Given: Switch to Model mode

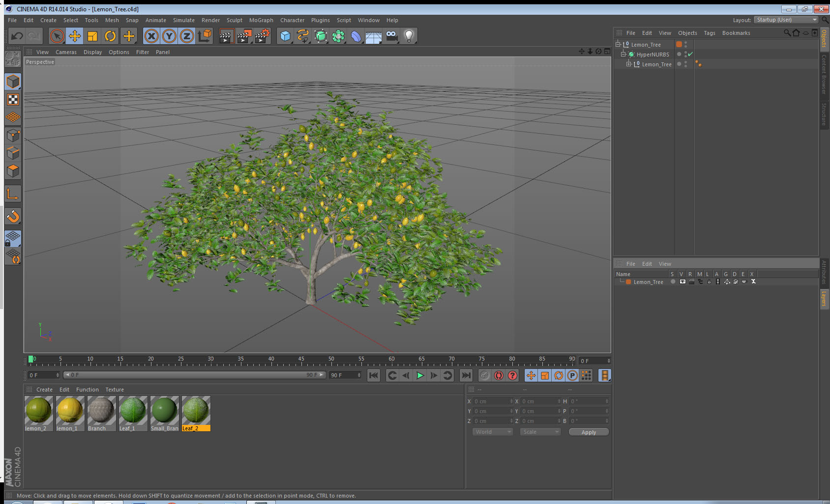Looking at the screenshot, I should 13,82.
